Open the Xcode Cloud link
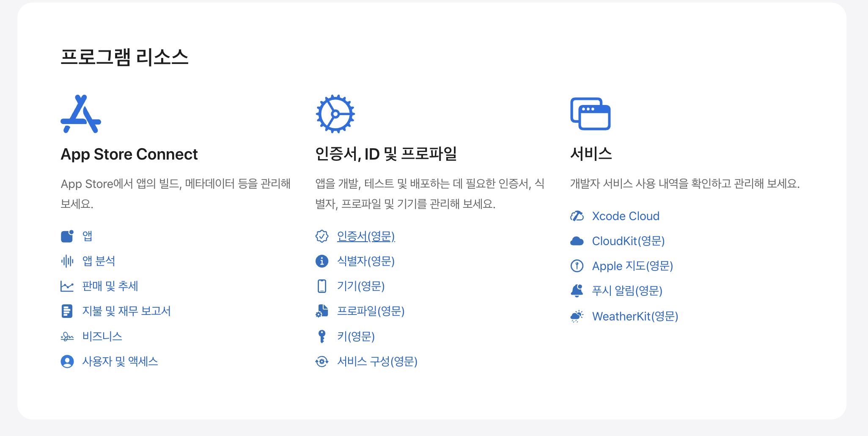Image resolution: width=868 pixels, height=436 pixels. click(x=626, y=216)
